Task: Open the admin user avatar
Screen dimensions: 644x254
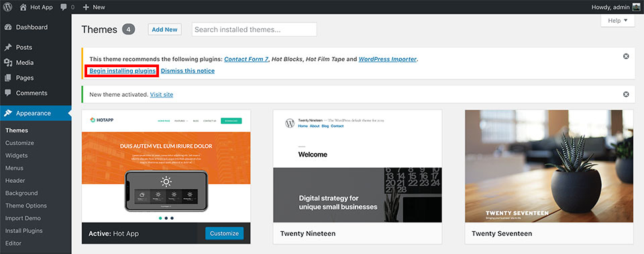Action: (x=636, y=7)
